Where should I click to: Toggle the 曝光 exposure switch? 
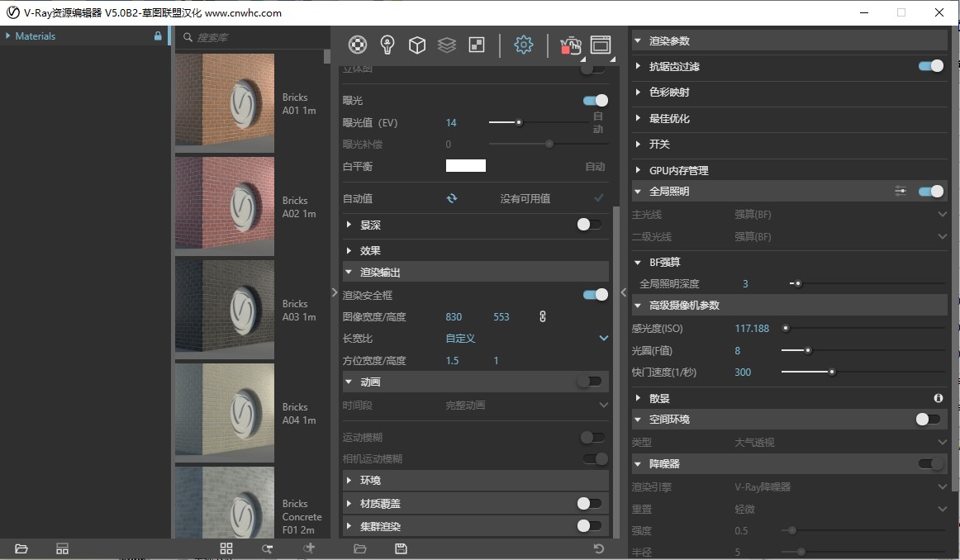pos(595,101)
